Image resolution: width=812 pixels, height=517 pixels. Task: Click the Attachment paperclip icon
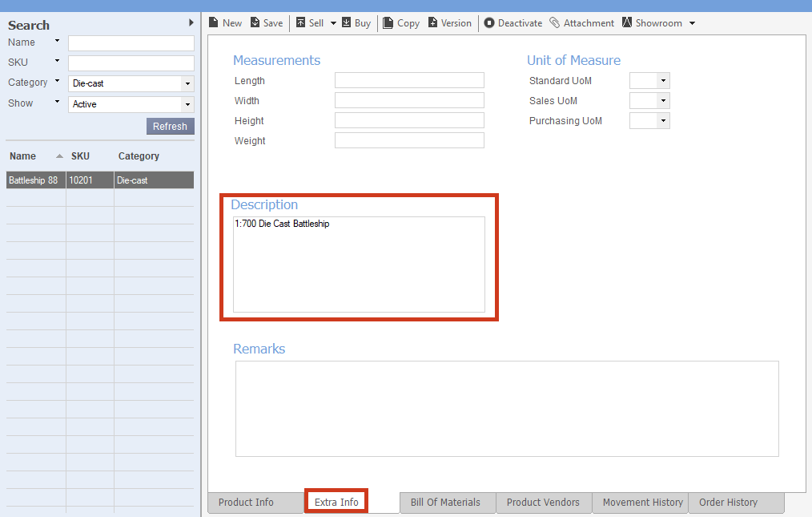[x=555, y=22]
